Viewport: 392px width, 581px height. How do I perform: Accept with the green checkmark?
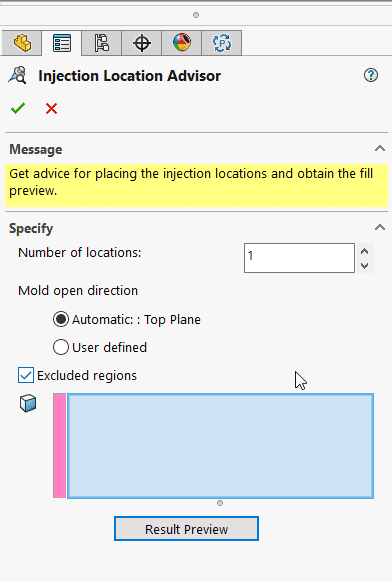tap(18, 109)
